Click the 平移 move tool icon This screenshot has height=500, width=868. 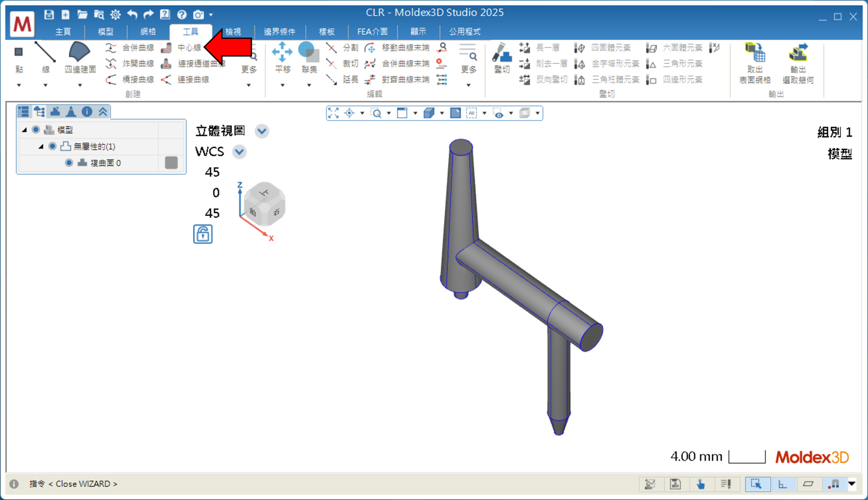coord(282,52)
